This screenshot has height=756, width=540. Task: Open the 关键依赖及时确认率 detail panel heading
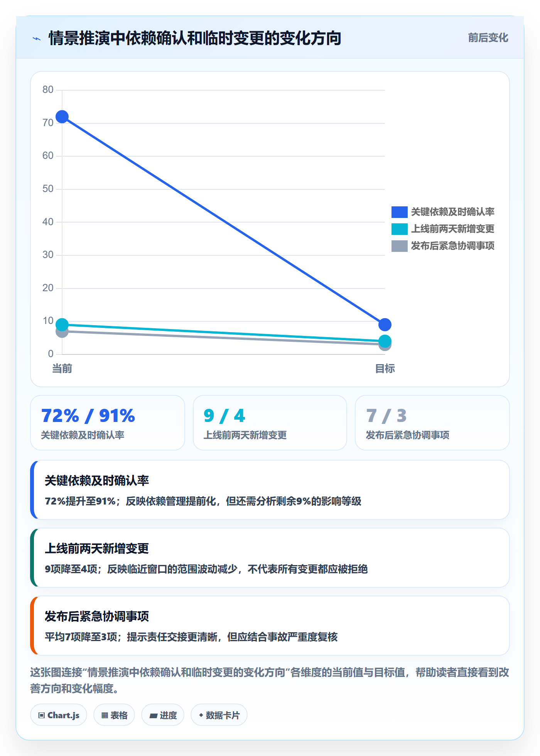[97, 481]
